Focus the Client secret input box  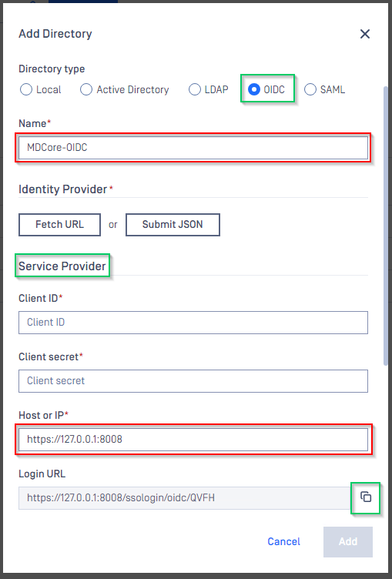point(193,380)
